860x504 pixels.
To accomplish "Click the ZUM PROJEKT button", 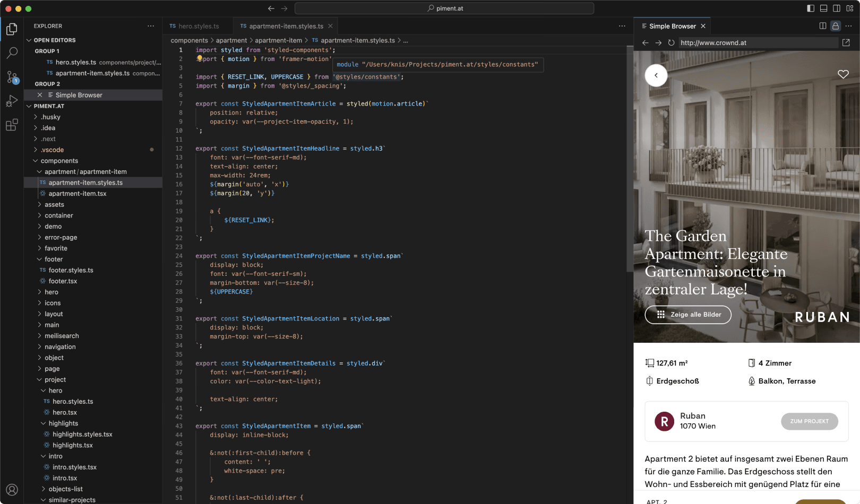I will point(809,421).
